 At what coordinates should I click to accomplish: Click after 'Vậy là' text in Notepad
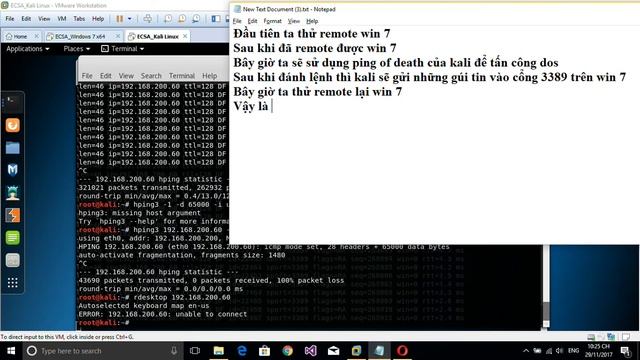click(x=271, y=106)
